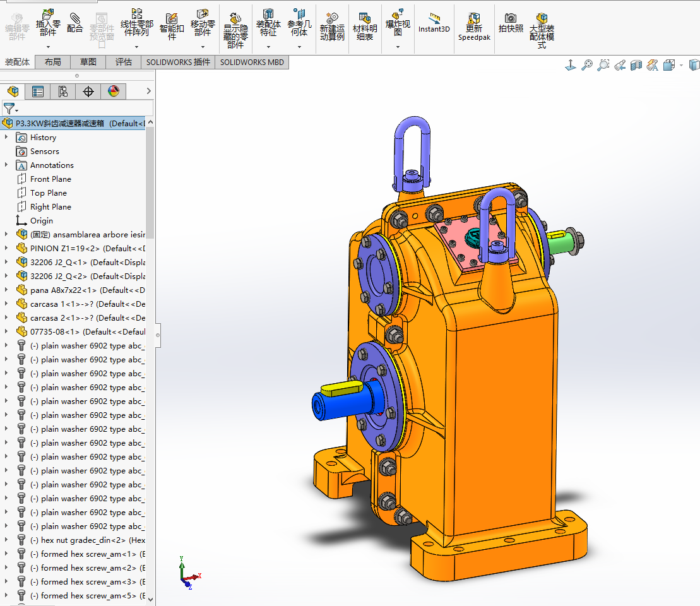Click the Zoom to Fit magnifier icon
700x606 pixels.
click(587, 65)
